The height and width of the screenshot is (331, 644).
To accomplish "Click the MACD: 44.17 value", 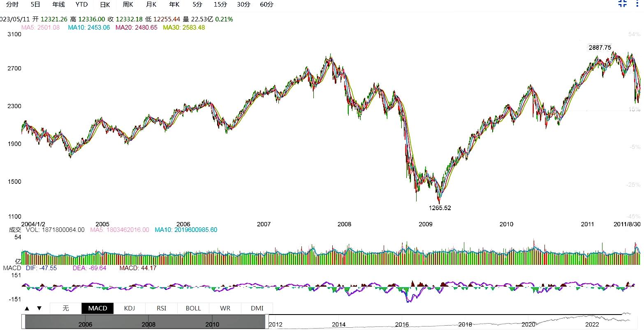I will pos(138,268).
